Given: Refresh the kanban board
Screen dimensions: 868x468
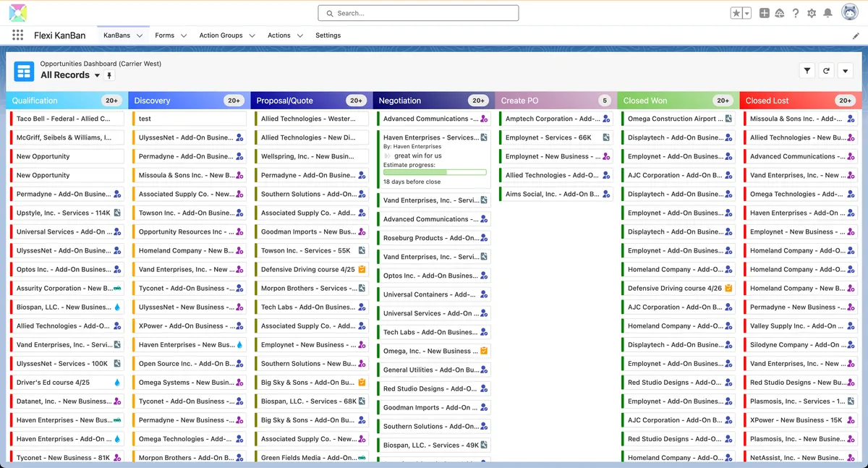Looking at the screenshot, I should pyautogui.click(x=826, y=70).
